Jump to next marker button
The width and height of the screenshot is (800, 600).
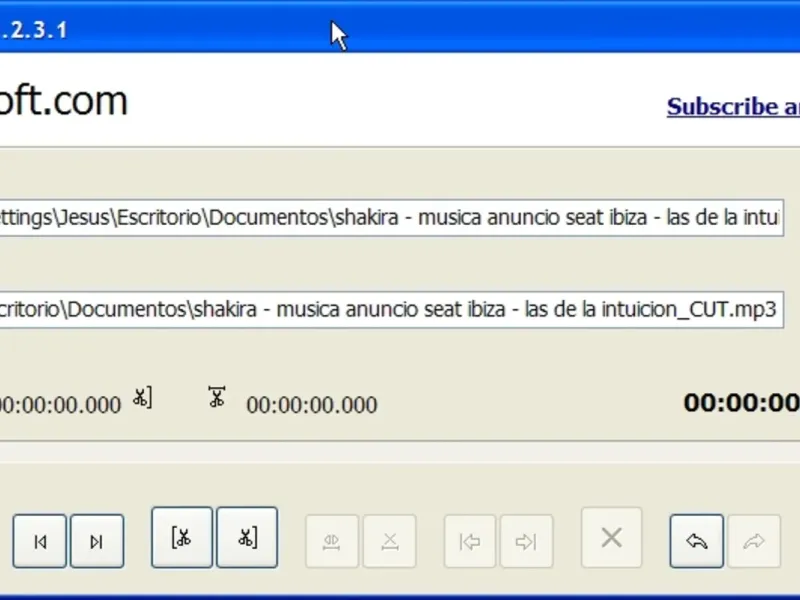click(97, 541)
